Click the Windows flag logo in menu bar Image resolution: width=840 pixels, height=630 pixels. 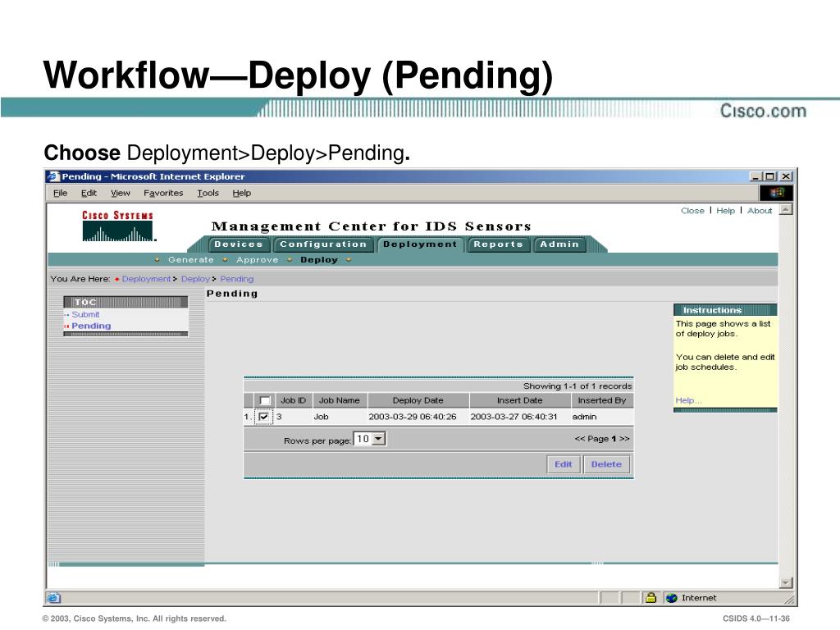point(776,193)
